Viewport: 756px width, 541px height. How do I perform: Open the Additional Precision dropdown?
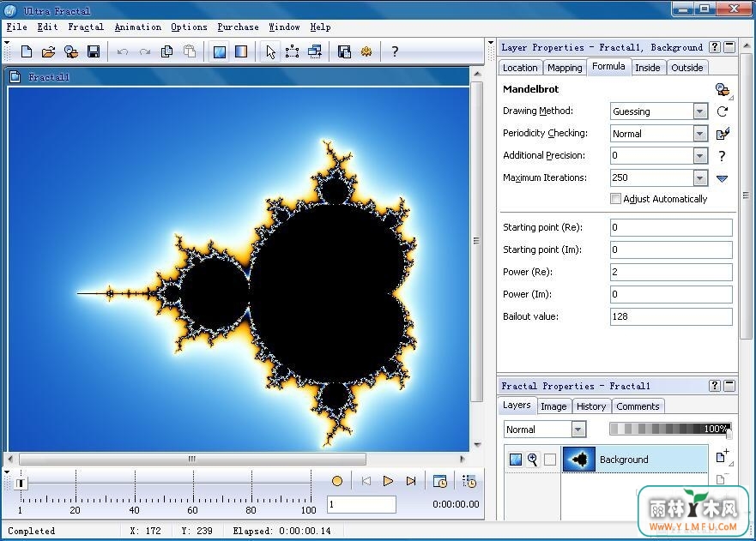(700, 155)
